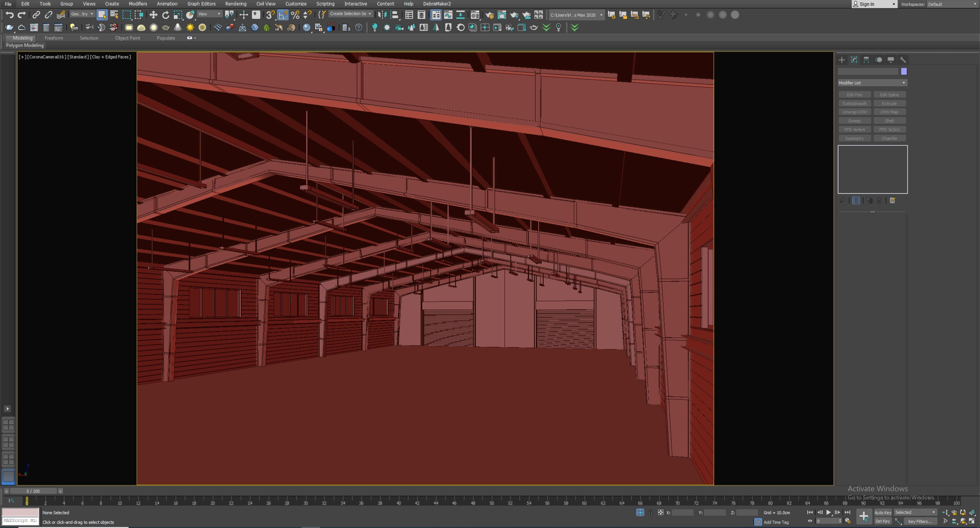980x528 pixels.
Task: Click the Redo arrow icon
Action: coord(22,15)
